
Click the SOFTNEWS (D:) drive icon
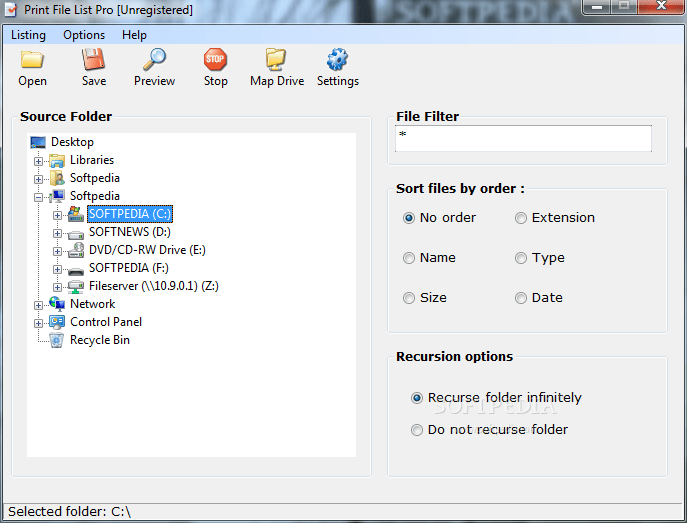76,233
